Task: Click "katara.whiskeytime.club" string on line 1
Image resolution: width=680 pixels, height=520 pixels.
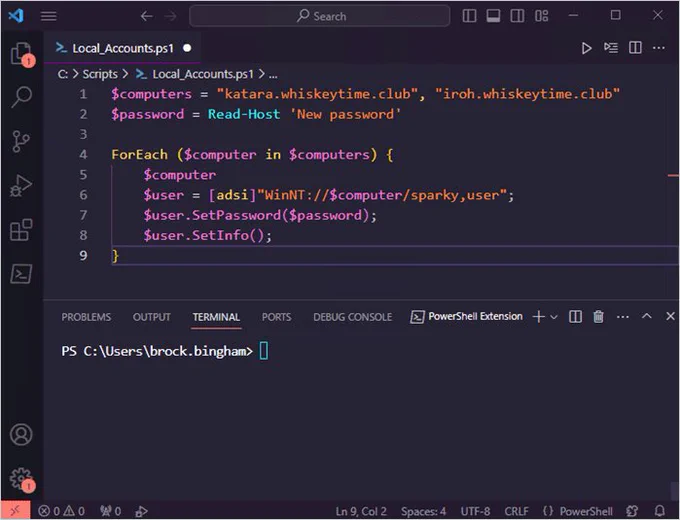Action: click(x=317, y=94)
